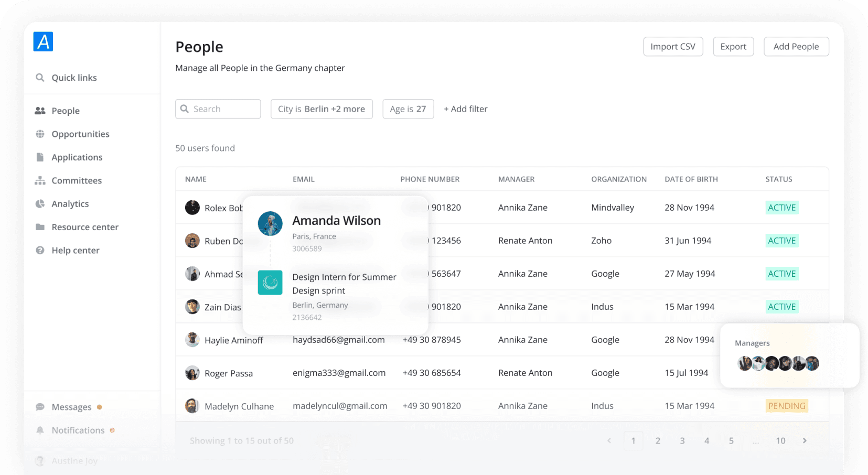Click the Amanda Wilson name in popup
This screenshot has width=868, height=475.
tap(337, 221)
